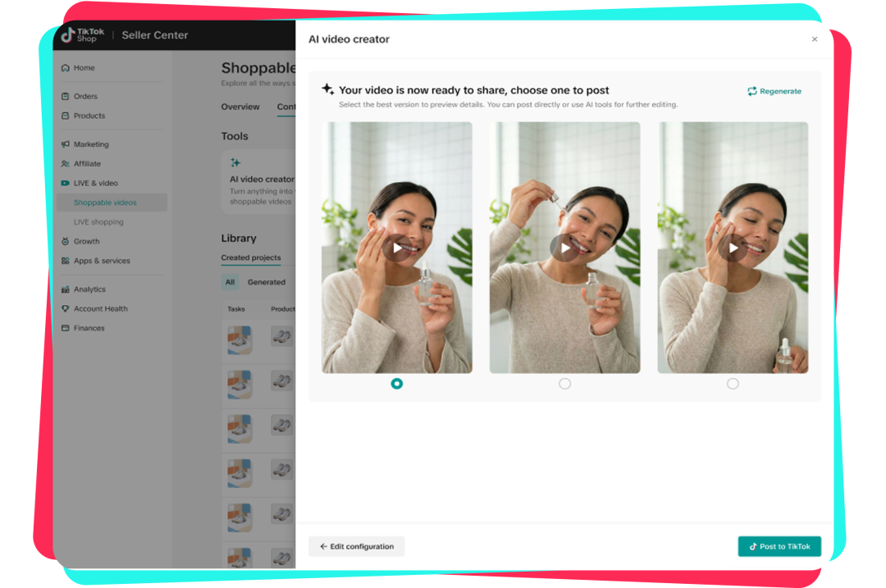Click the Account Health icon
The image size is (886, 588).
coord(64,308)
